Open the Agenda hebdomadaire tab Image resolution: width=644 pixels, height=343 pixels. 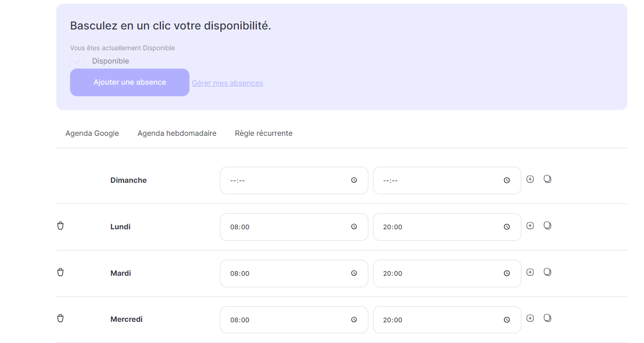click(177, 133)
